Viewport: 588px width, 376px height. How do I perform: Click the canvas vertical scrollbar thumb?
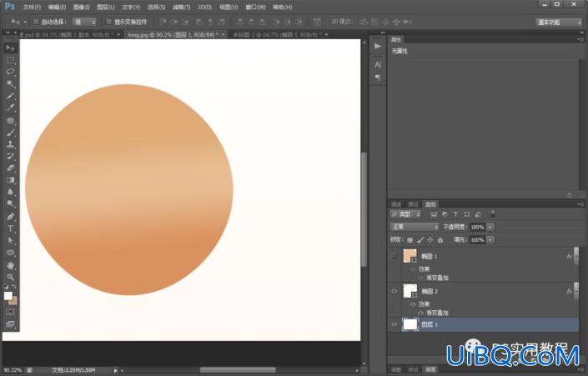(x=364, y=209)
